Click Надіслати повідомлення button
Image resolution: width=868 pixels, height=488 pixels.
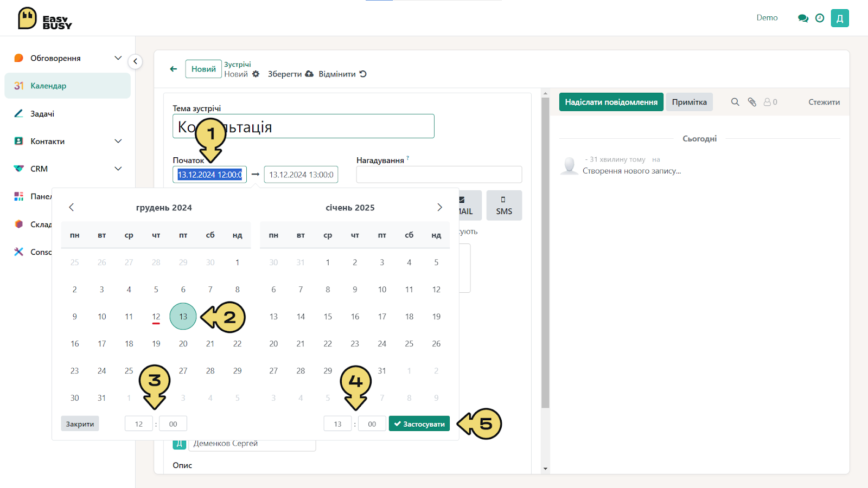click(x=611, y=102)
